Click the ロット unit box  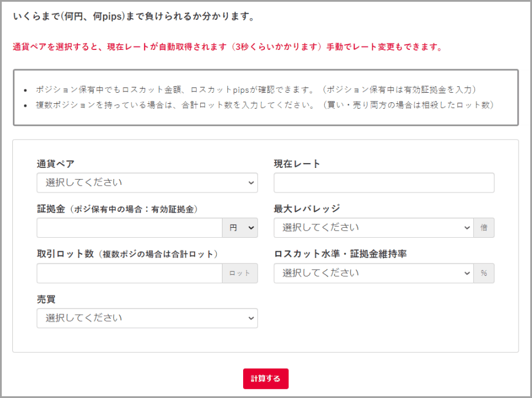click(240, 273)
